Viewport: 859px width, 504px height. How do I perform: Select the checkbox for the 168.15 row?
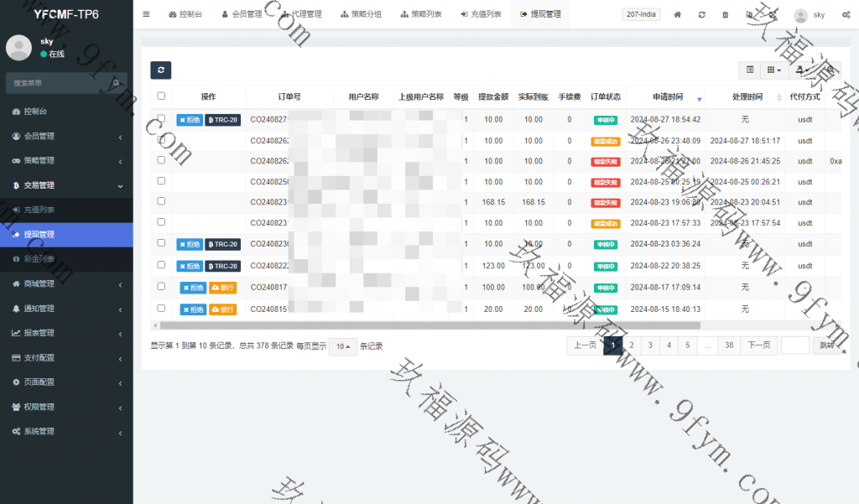point(161,201)
